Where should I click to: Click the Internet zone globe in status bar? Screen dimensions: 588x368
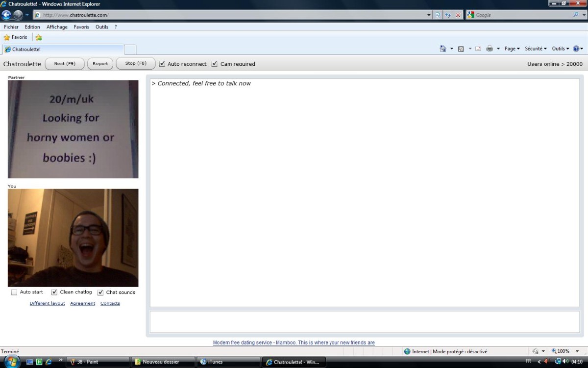(407, 351)
